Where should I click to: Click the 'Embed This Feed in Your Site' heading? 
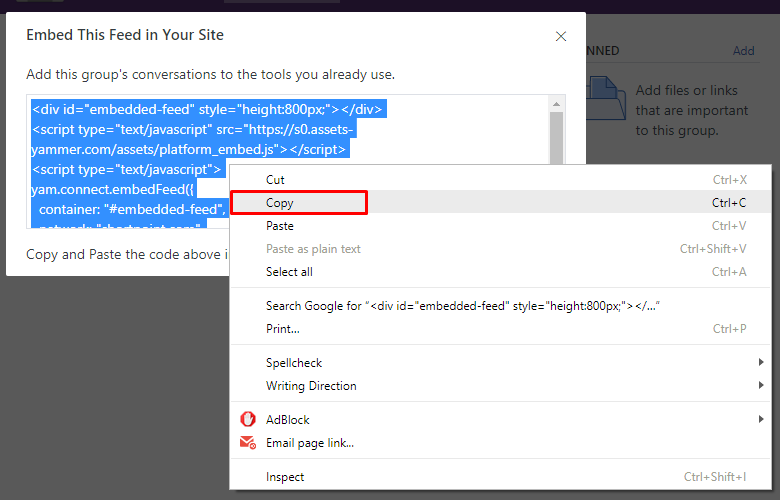pos(125,35)
